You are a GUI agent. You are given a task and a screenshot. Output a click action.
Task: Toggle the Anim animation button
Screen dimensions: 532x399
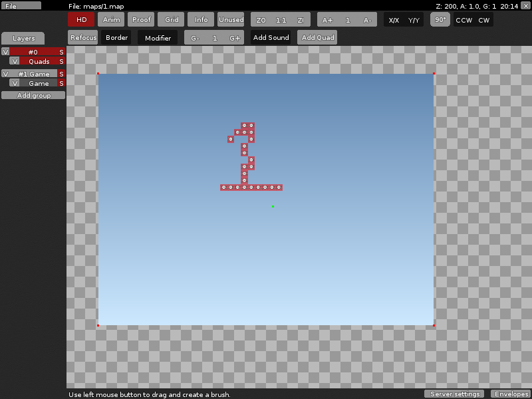[111, 19]
